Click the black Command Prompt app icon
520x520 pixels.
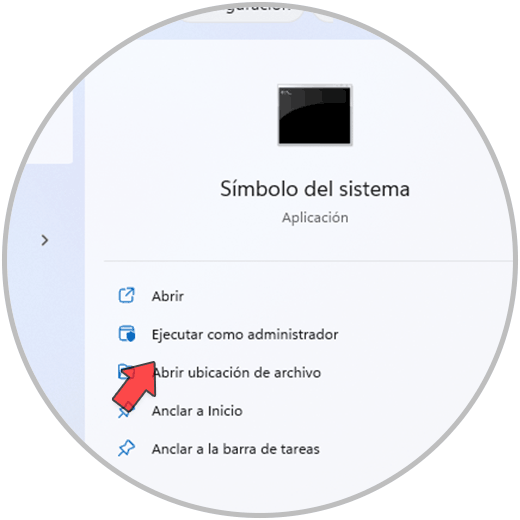pyautogui.click(x=315, y=115)
